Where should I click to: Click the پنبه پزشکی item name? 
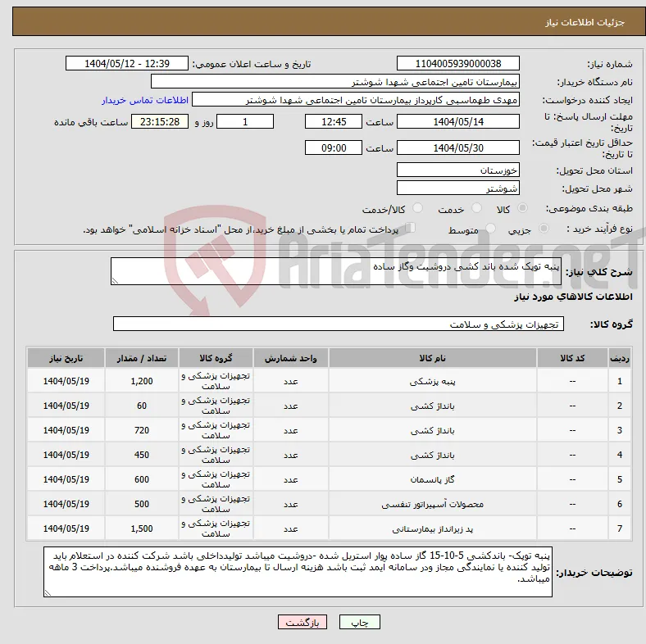[x=433, y=381]
